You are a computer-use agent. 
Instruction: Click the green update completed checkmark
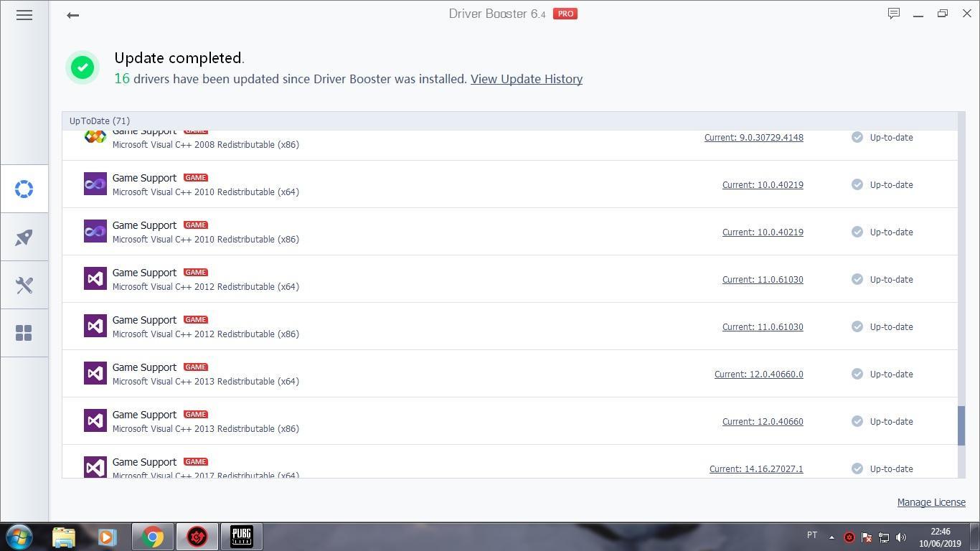(x=83, y=67)
